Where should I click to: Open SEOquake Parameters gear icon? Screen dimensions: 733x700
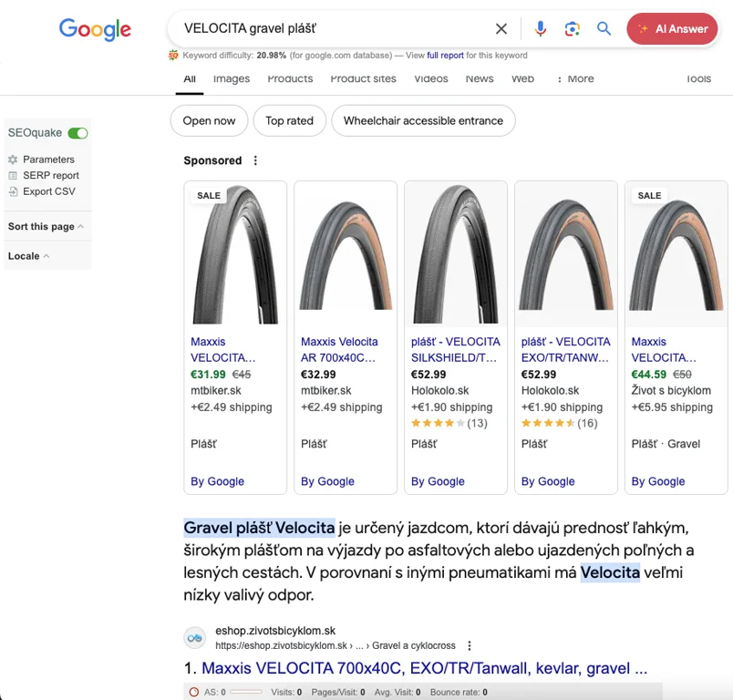13,160
